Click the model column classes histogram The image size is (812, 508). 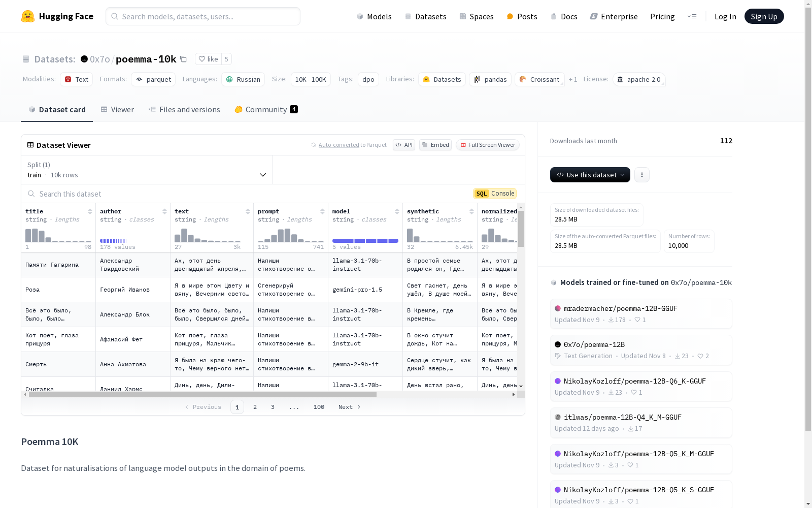(365, 240)
